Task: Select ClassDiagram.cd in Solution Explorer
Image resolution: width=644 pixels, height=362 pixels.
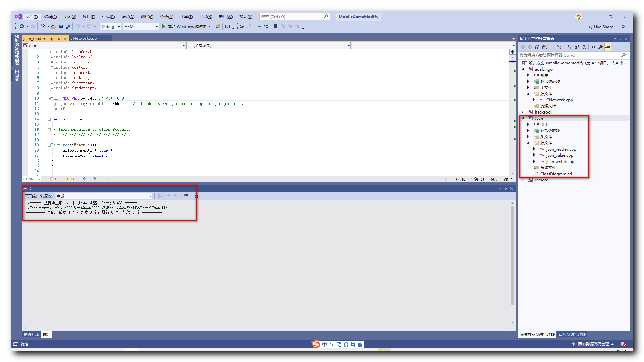Action: pos(556,174)
